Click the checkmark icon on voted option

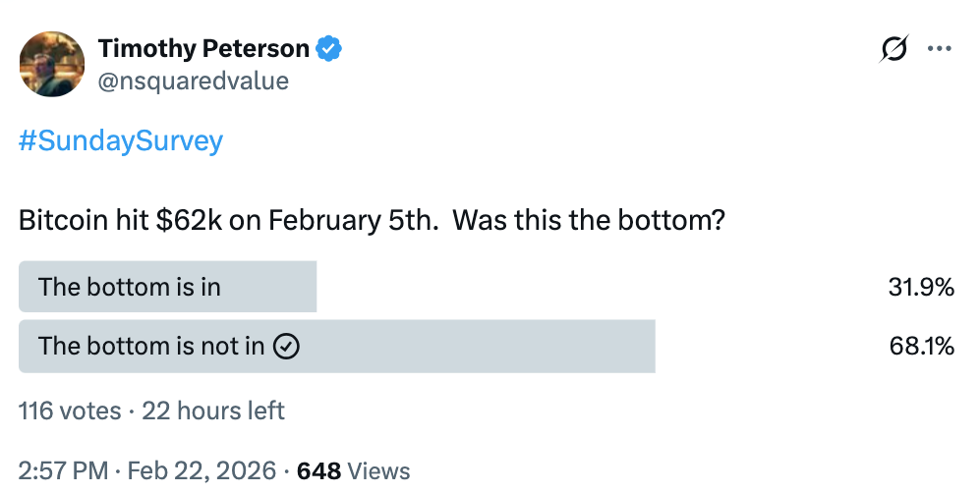click(x=285, y=347)
